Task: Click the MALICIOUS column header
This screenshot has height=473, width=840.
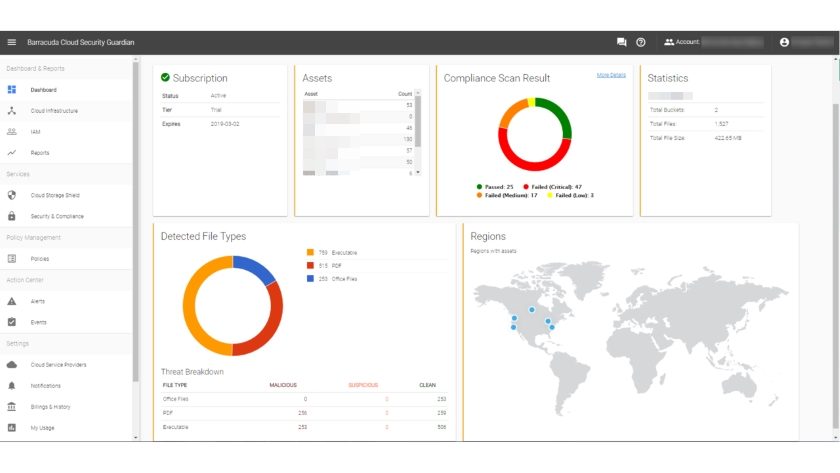Action: (x=283, y=385)
